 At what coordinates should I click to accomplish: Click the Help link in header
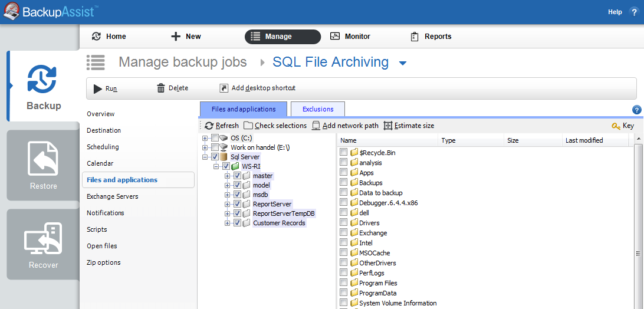615,12
